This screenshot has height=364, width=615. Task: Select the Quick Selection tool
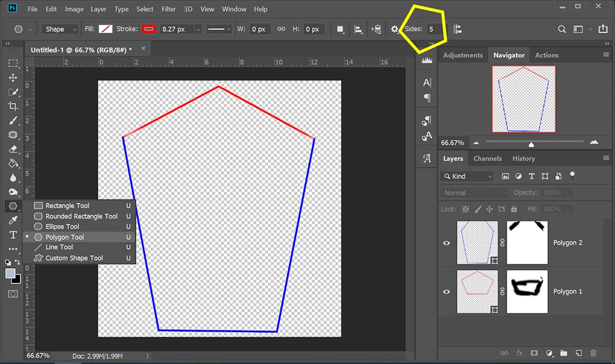point(13,92)
